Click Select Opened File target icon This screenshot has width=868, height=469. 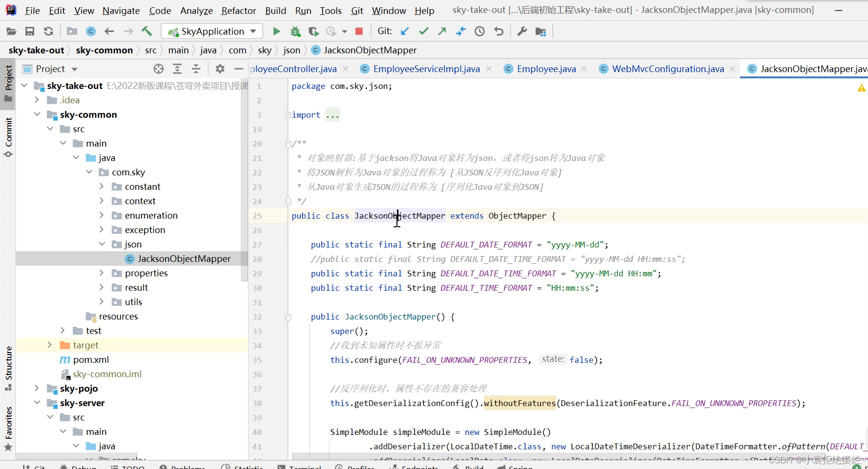click(x=159, y=69)
